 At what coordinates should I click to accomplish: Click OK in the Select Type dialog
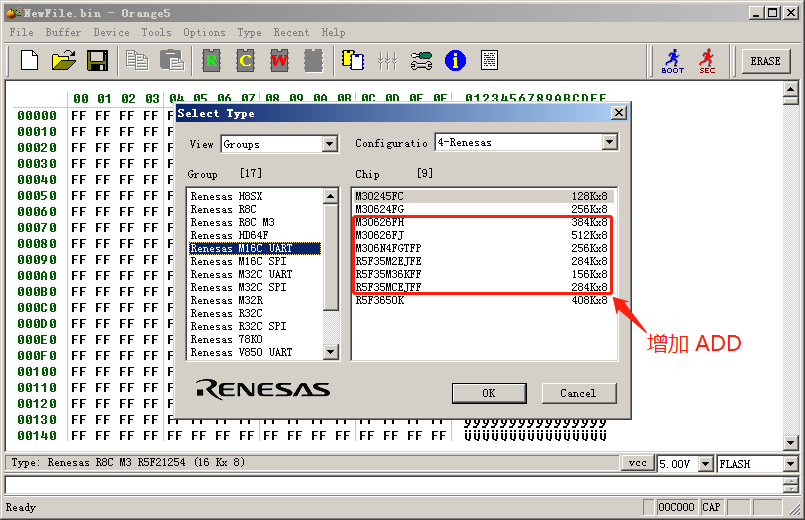click(x=489, y=393)
